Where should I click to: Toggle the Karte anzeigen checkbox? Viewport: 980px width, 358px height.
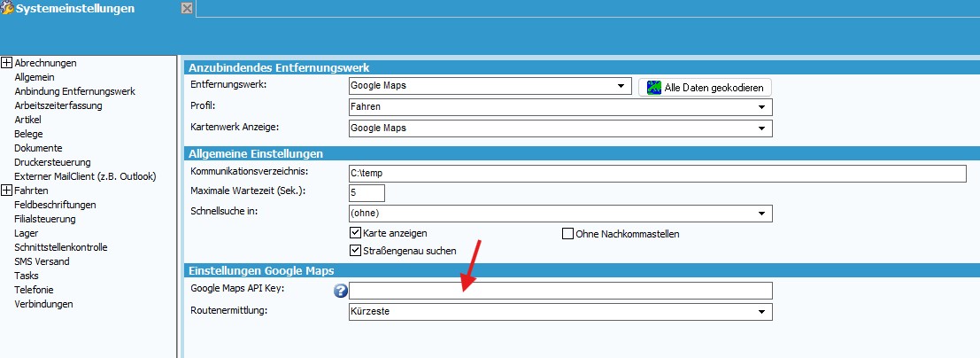click(x=356, y=233)
